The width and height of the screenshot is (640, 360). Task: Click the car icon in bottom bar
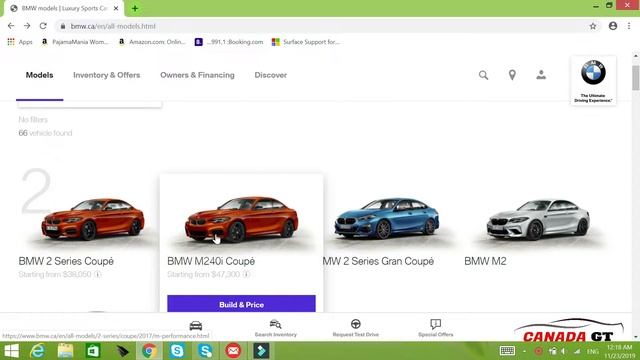[x=196, y=326]
